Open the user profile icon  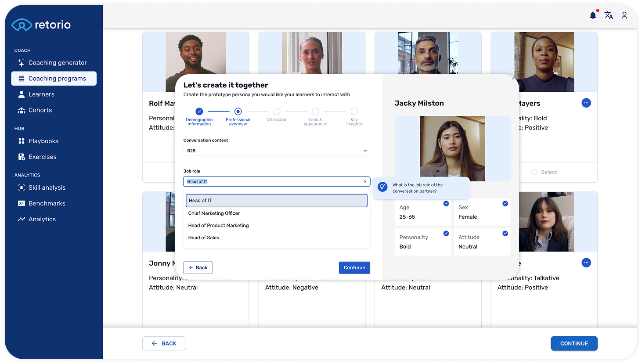pyautogui.click(x=624, y=16)
